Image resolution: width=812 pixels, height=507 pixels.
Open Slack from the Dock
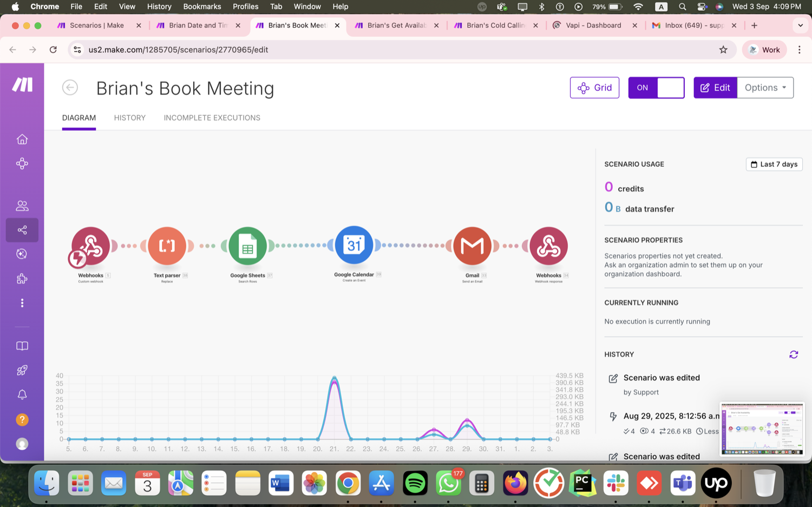[x=616, y=483]
